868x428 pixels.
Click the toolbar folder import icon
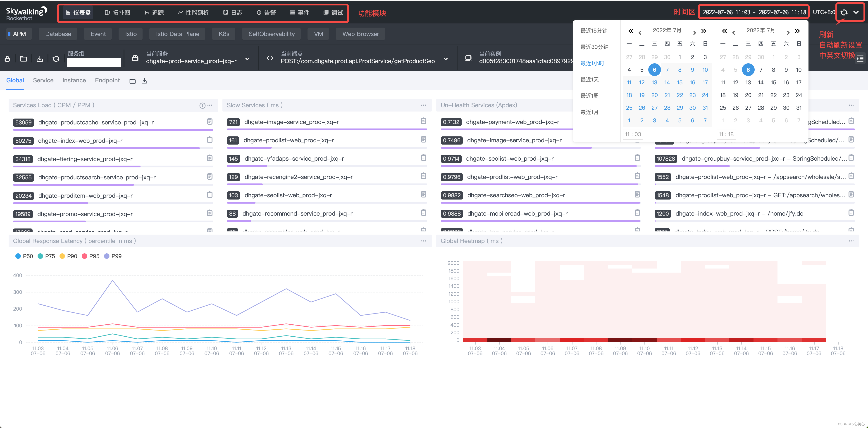tap(23, 59)
